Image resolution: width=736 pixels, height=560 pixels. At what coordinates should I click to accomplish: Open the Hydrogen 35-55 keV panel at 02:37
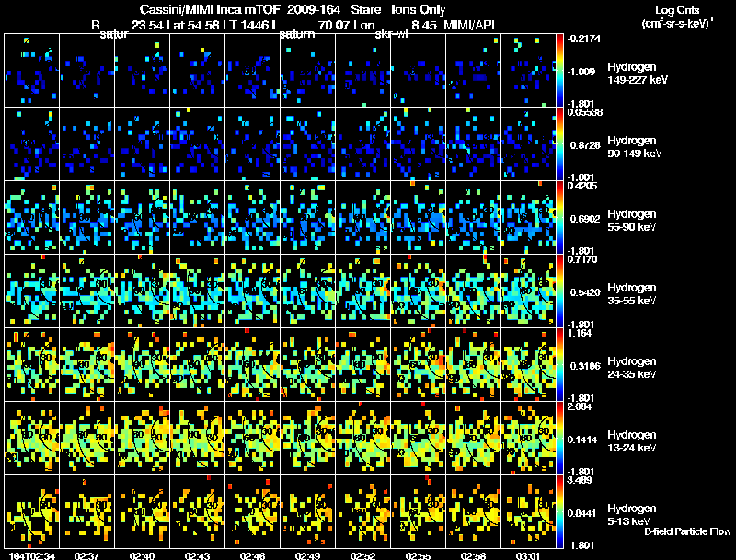tap(86, 291)
